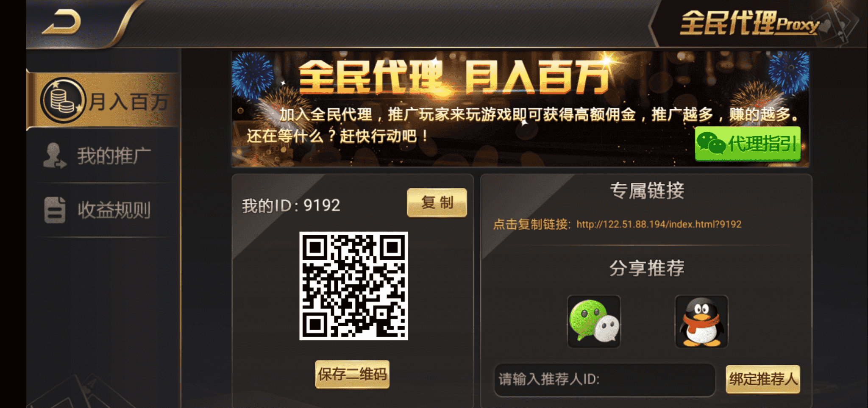868x408 pixels.
Task: Click the 全民代理 月入百万 banner
Action: [x=520, y=109]
